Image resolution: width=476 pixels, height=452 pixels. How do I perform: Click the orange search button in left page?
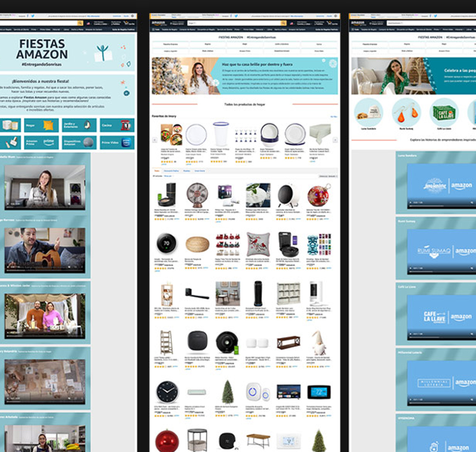coord(80,23)
